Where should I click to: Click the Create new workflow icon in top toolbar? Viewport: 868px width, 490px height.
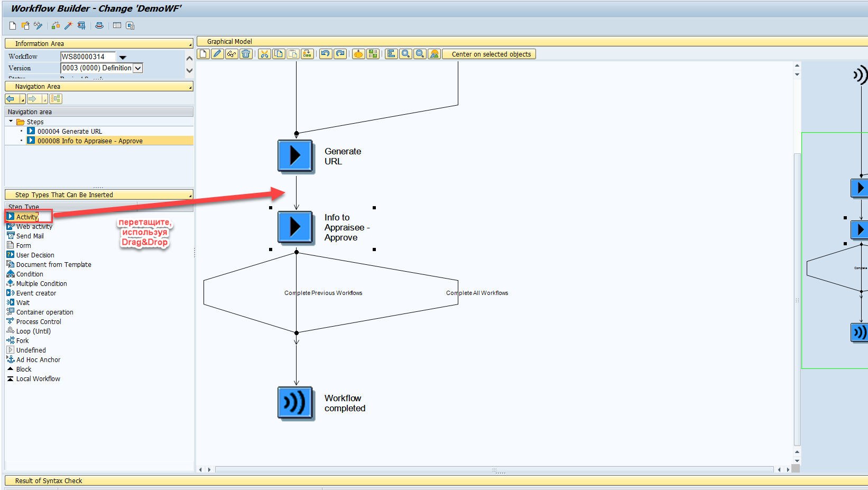pos(13,25)
